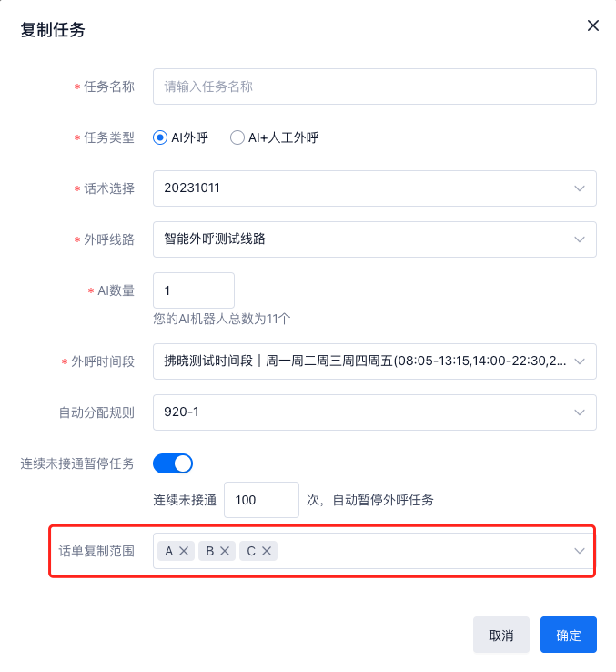This screenshot has width=616, height=672.
Task: Remove tag B from 话单复制范围
Action: point(225,551)
